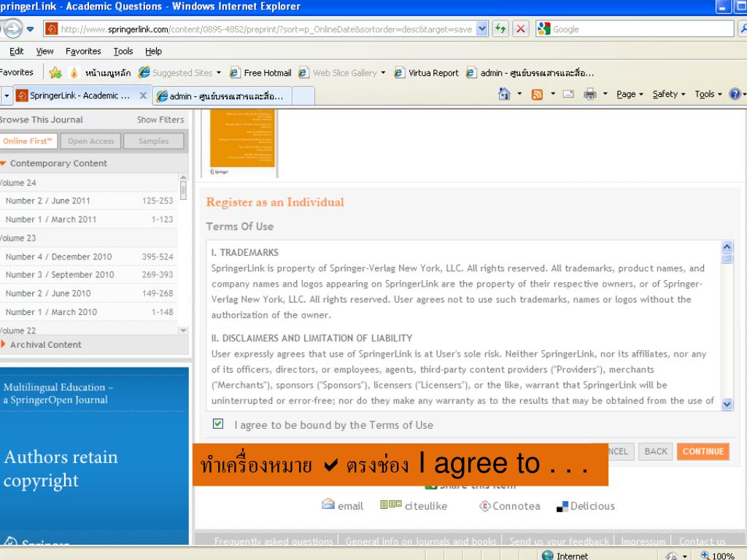
Task: Close the SpringerLink tab
Action: pyautogui.click(x=142, y=96)
